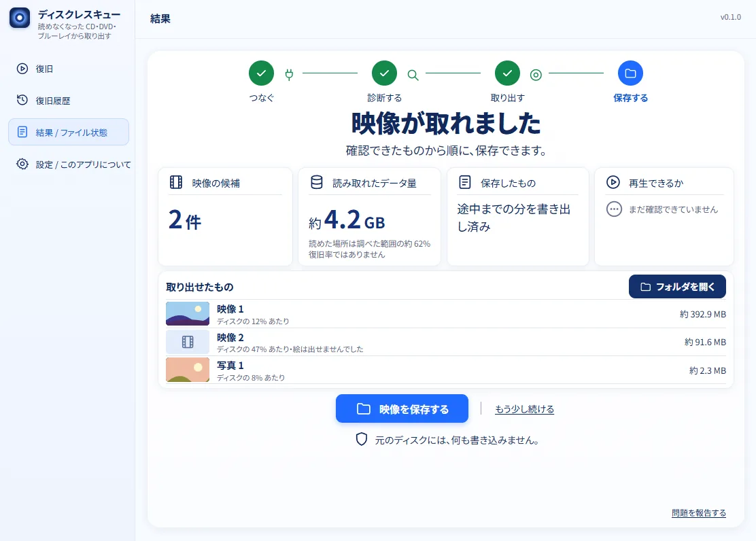Click the 映像が取れました headline

coord(446,123)
